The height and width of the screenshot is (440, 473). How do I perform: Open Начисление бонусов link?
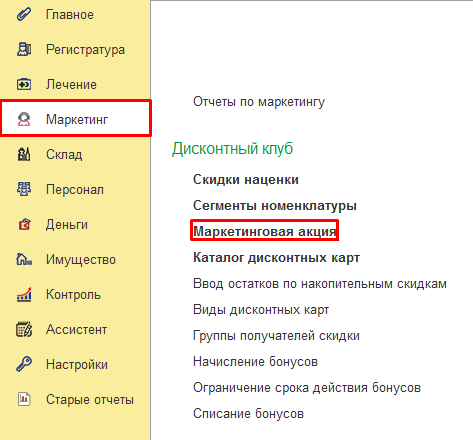(x=255, y=362)
